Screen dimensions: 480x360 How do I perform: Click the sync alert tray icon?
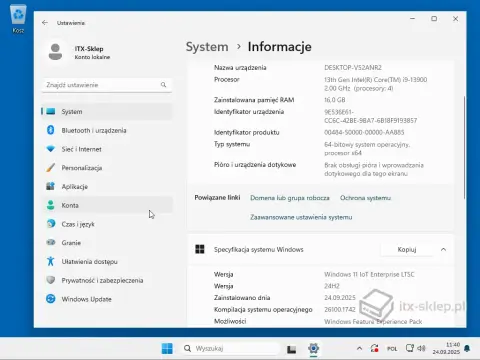[375, 348]
